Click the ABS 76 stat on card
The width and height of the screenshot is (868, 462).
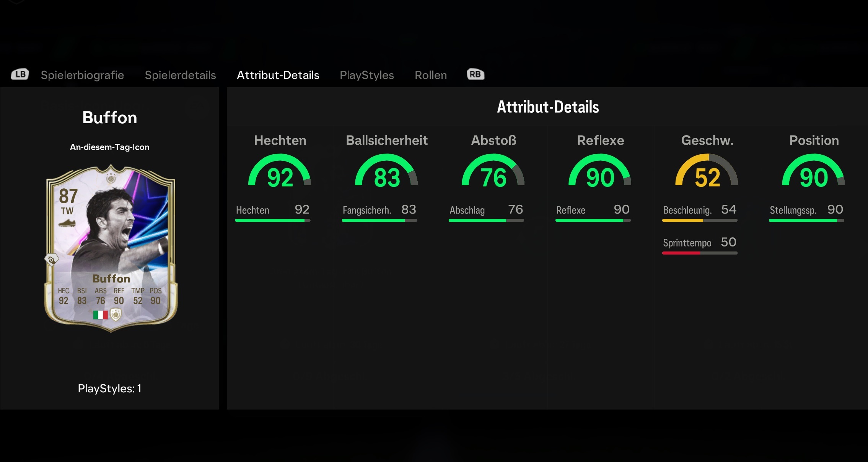pos(101,296)
